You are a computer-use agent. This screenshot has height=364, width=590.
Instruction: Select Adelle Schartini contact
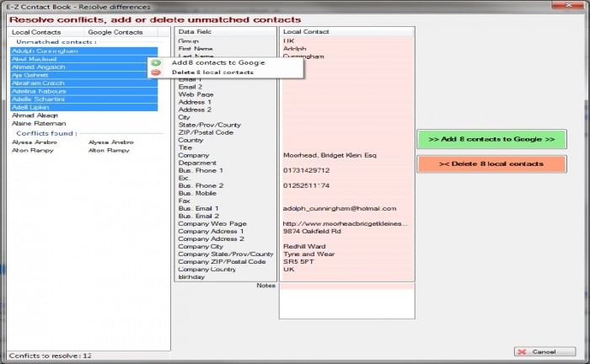point(84,99)
